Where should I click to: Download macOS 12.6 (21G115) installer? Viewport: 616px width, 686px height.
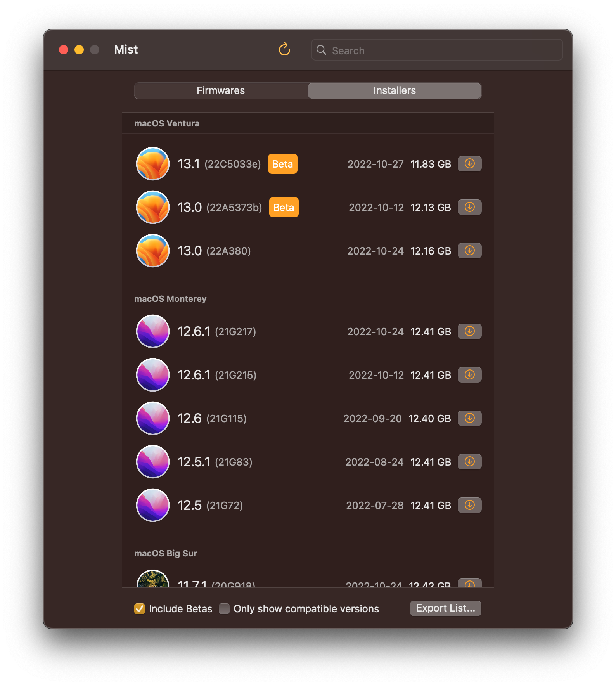click(469, 418)
